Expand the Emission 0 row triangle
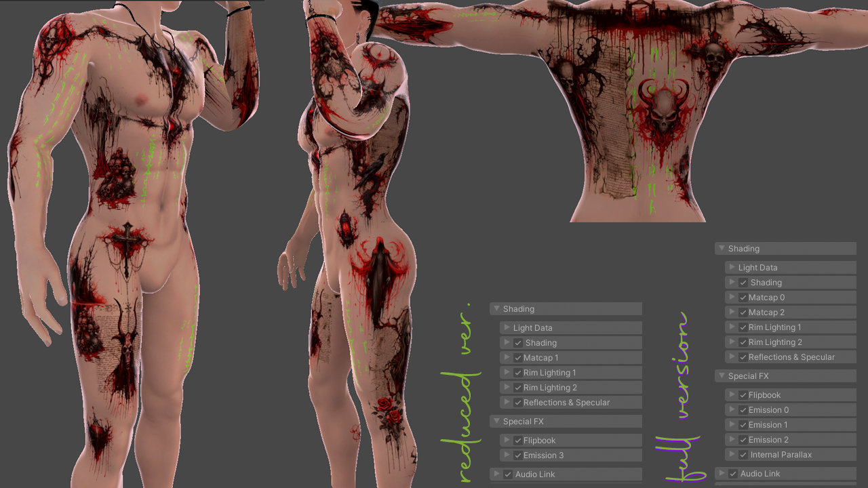Viewport: 868px width, 488px height. coord(732,410)
